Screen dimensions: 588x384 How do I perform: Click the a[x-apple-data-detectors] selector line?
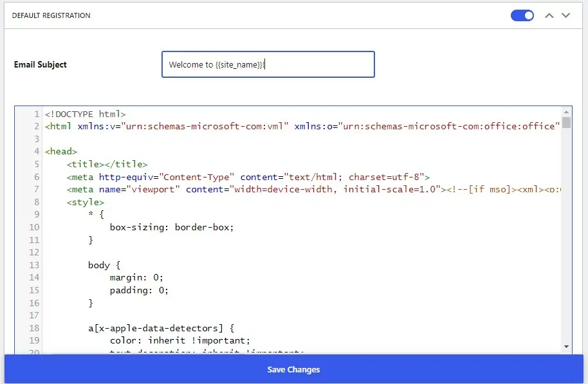pos(161,328)
